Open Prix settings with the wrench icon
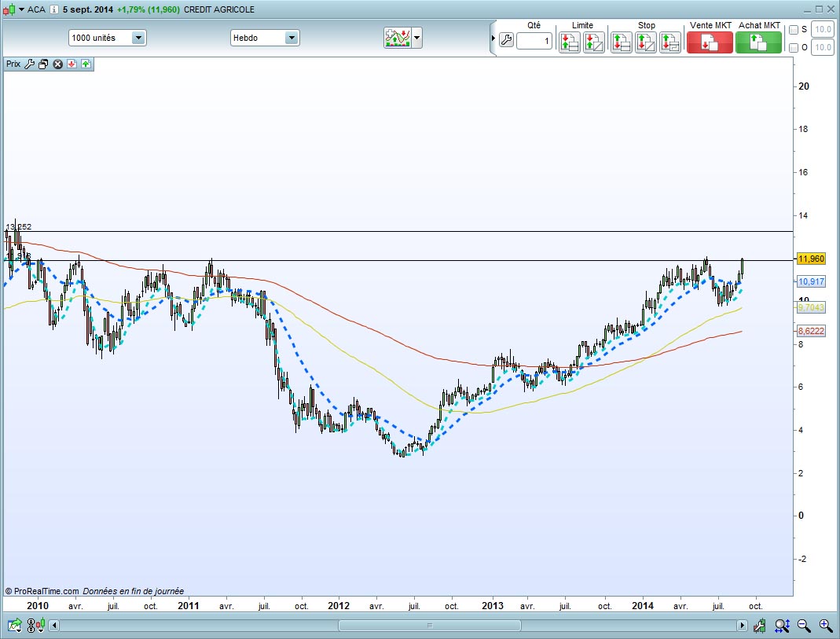 point(29,64)
